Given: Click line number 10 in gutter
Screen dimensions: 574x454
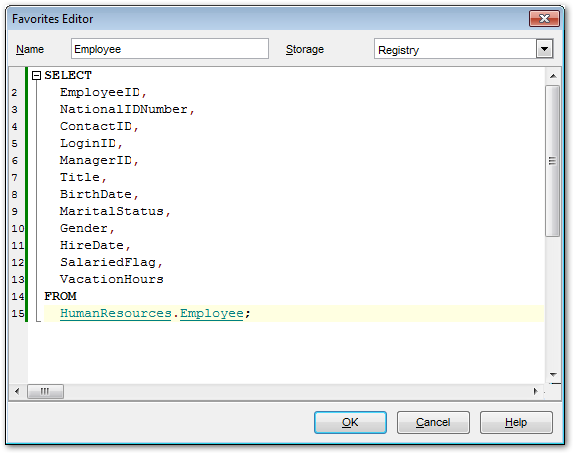Looking at the screenshot, I should click(x=18, y=229).
